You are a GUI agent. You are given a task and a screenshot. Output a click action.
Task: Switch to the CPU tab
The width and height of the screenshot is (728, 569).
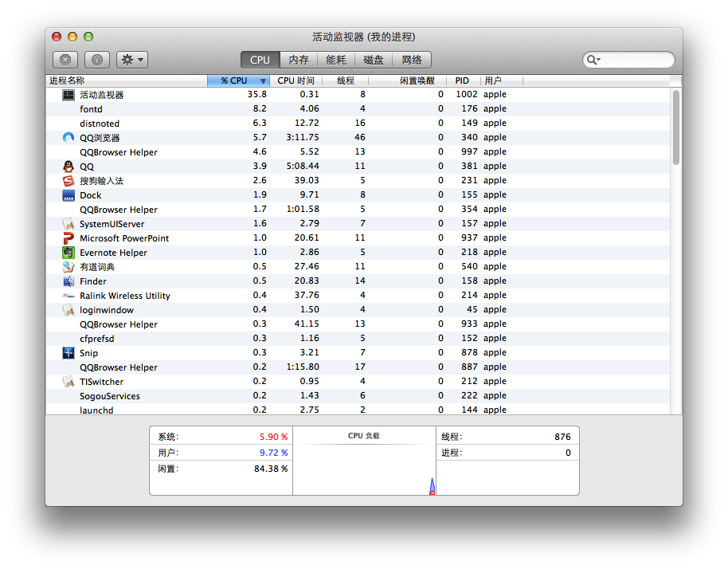[x=260, y=60]
